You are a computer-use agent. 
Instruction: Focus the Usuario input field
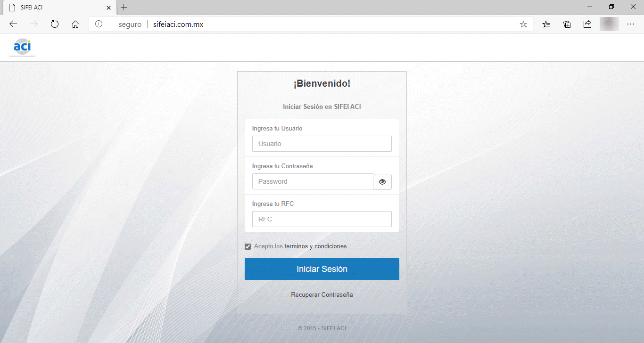pyautogui.click(x=322, y=144)
